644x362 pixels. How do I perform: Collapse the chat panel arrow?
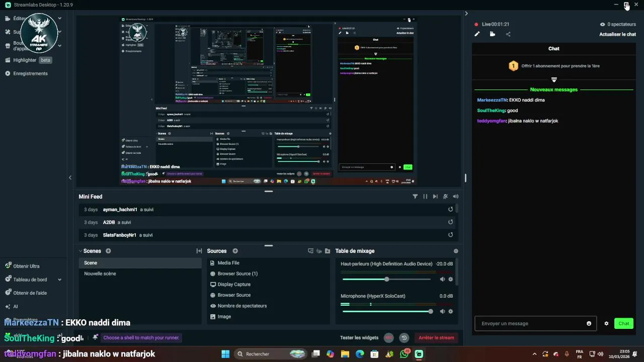[x=466, y=14]
